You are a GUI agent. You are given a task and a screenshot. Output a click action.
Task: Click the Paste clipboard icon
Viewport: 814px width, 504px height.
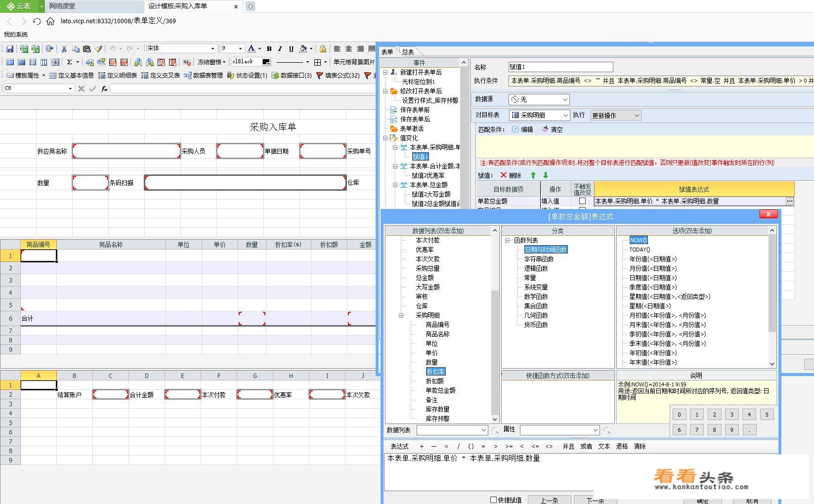point(86,48)
